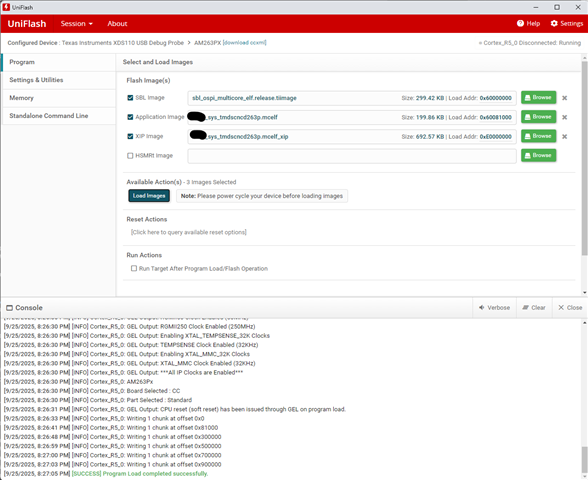Click the UniFlash logo in header
The height and width of the screenshot is (480, 588).
tap(27, 24)
